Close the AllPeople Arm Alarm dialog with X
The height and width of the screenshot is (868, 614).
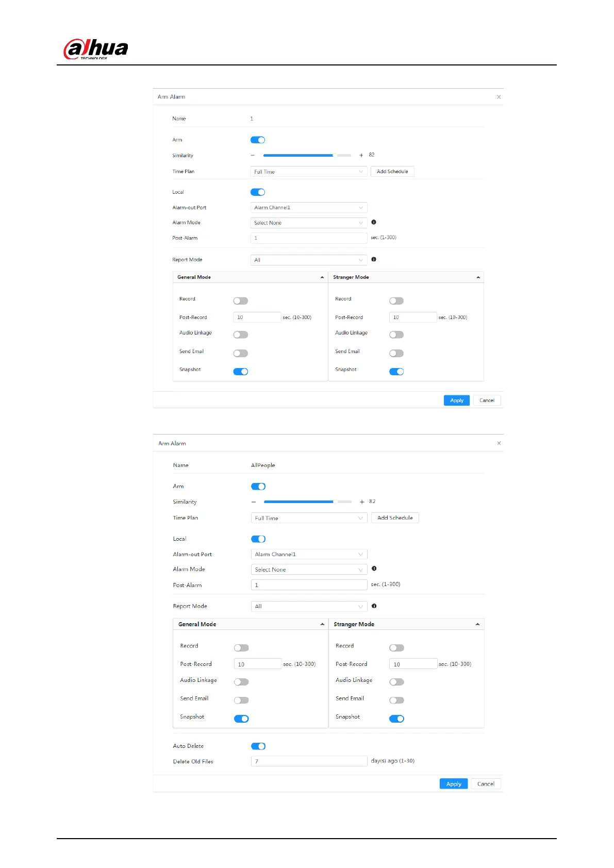[499, 443]
